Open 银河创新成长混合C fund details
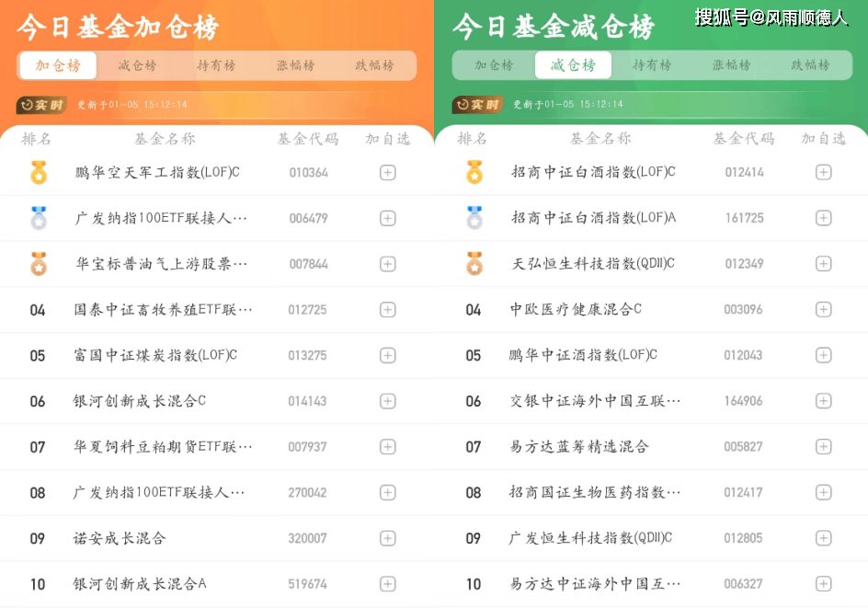The height and width of the screenshot is (608, 868). (x=140, y=401)
